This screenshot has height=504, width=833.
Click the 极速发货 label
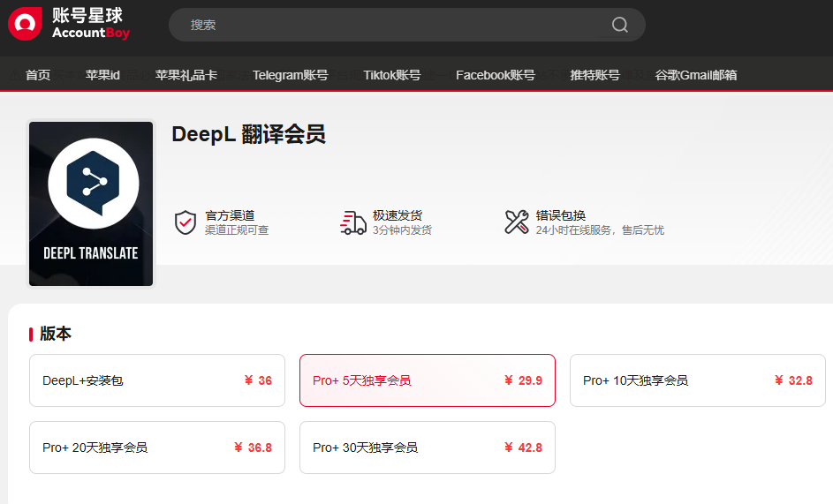[x=398, y=215]
